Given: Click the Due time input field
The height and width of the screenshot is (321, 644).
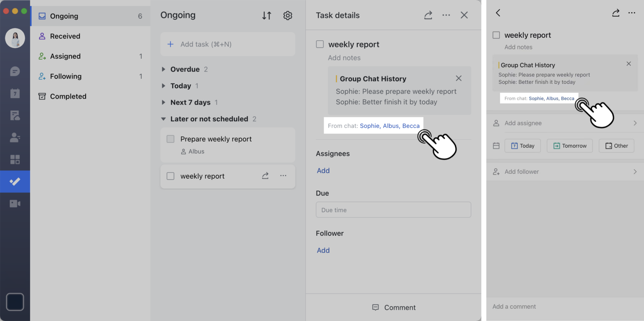Looking at the screenshot, I should tap(393, 209).
